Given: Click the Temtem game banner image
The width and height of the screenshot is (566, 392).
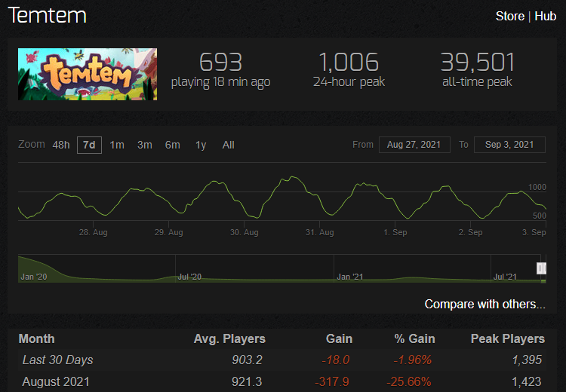Looking at the screenshot, I should click(88, 75).
